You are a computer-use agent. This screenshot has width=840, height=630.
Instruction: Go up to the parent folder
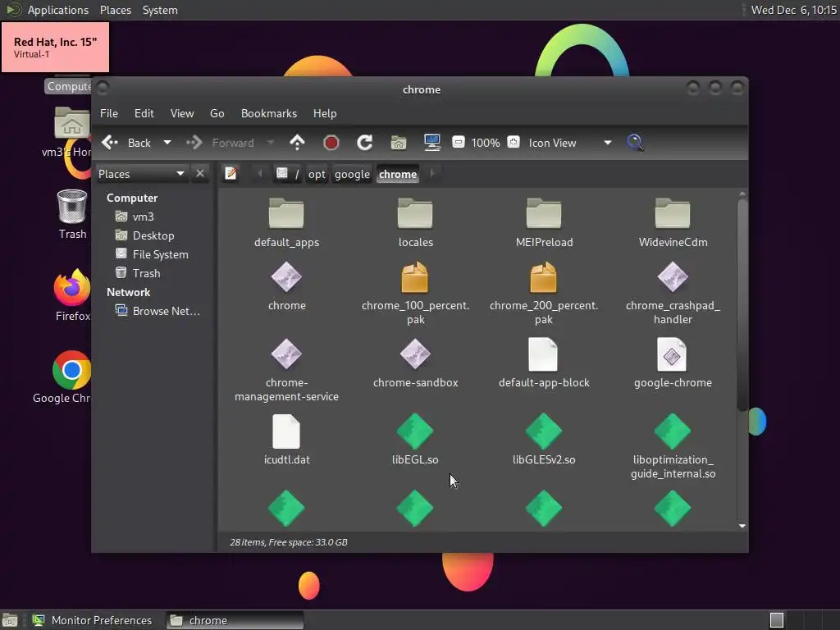(297, 143)
